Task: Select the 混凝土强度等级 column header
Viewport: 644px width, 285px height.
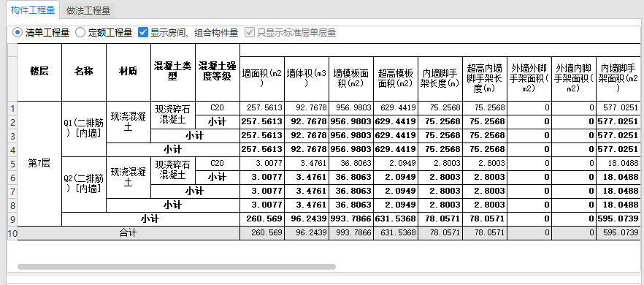Action: pos(218,72)
